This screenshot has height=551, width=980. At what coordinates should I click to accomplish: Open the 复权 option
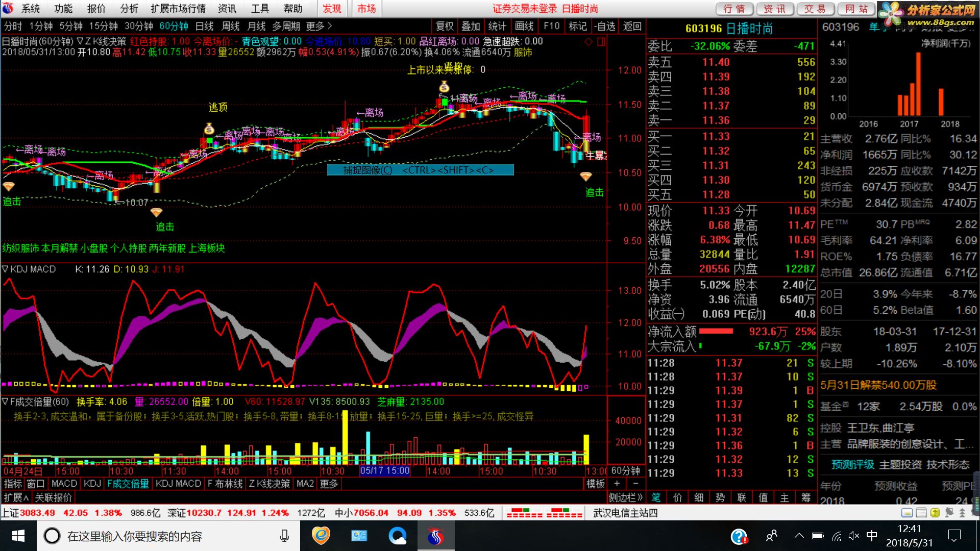(x=444, y=26)
